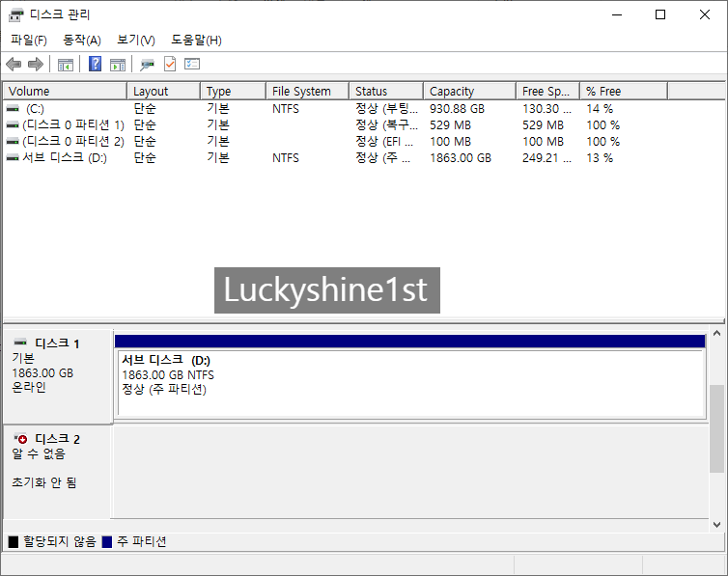The width and height of the screenshot is (728, 576).
Task: Click the Back arrow toolbar icon
Action: (x=14, y=64)
